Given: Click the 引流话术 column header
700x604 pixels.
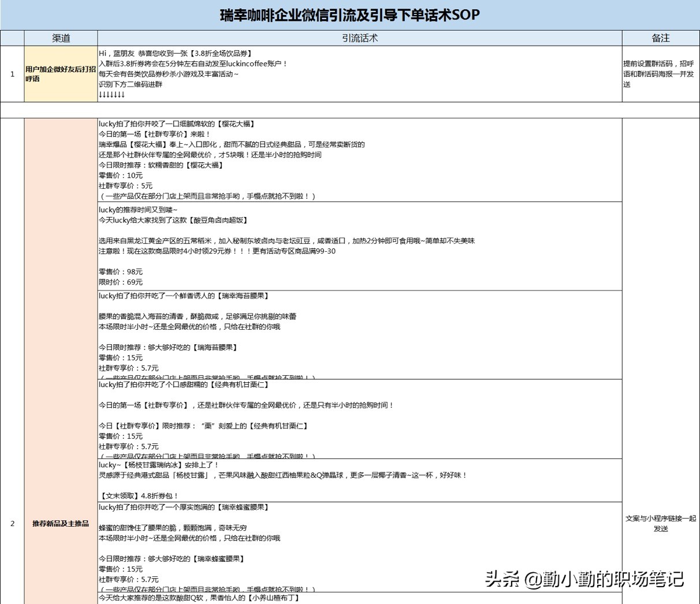Looking at the screenshot, I should point(359,38).
